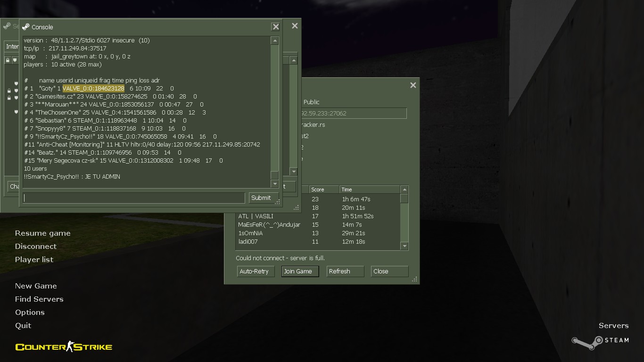
Task: Click the "Beatz." line in Console
Action: point(102,153)
